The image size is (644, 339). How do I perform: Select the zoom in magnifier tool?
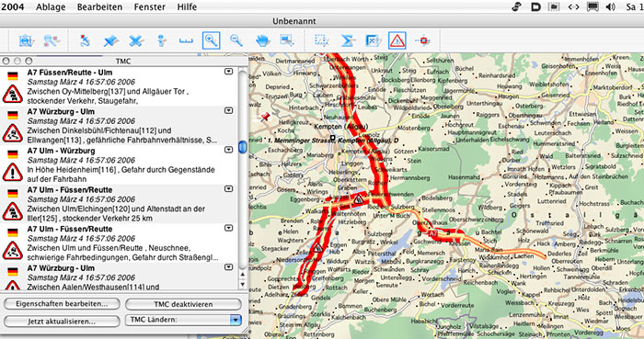coord(211,40)
